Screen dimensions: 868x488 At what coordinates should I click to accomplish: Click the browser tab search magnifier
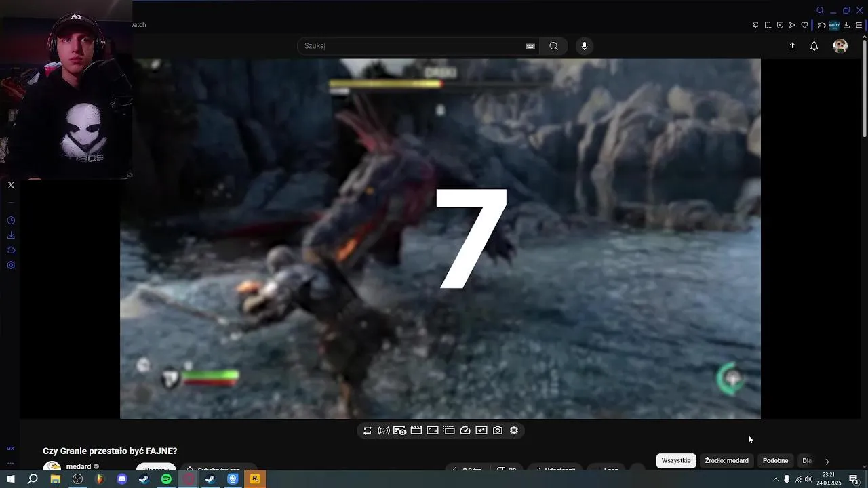pyautogui.click(x=820, y=10)
